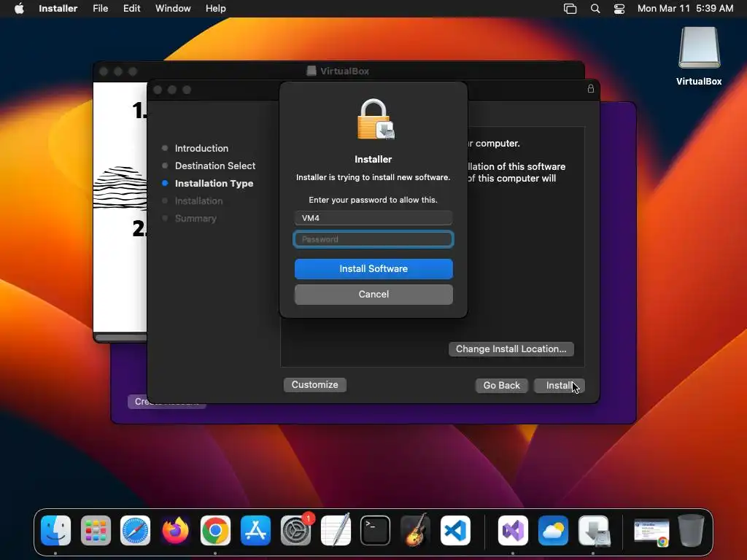Open the minimized Chrome window in dock
The width and height of the screenshot is (747, 560).
(x=651, y=532)
